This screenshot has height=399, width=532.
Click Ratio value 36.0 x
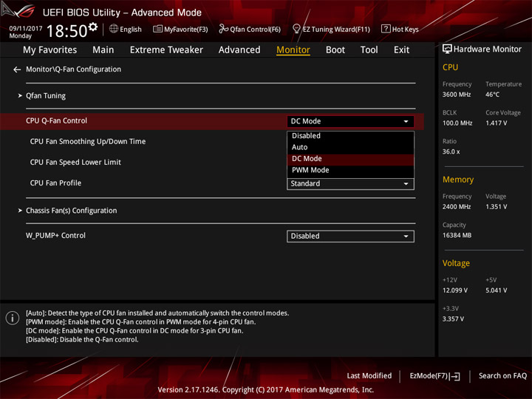tap(451, 151)
